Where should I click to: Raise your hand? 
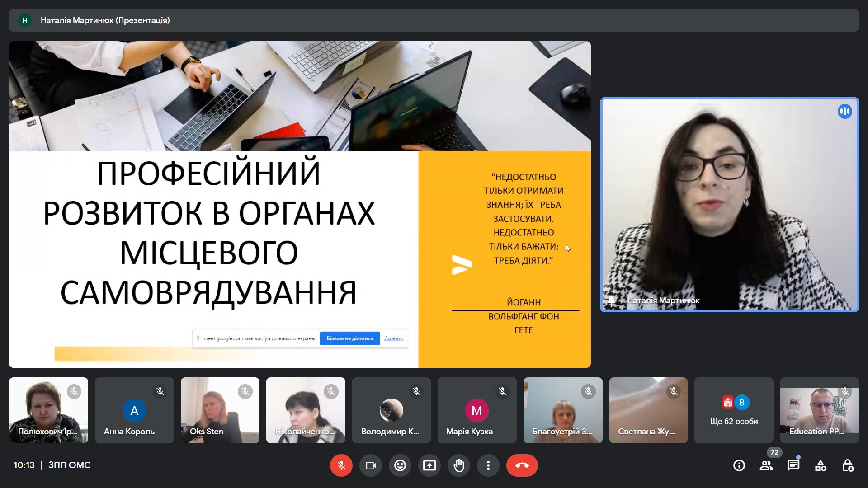coord(459,465)
